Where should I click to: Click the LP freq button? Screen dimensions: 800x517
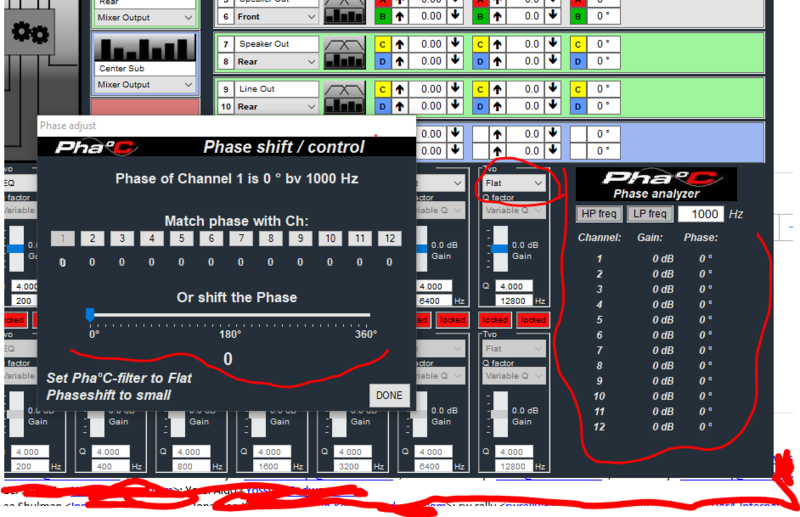click(x=650, y=214)
